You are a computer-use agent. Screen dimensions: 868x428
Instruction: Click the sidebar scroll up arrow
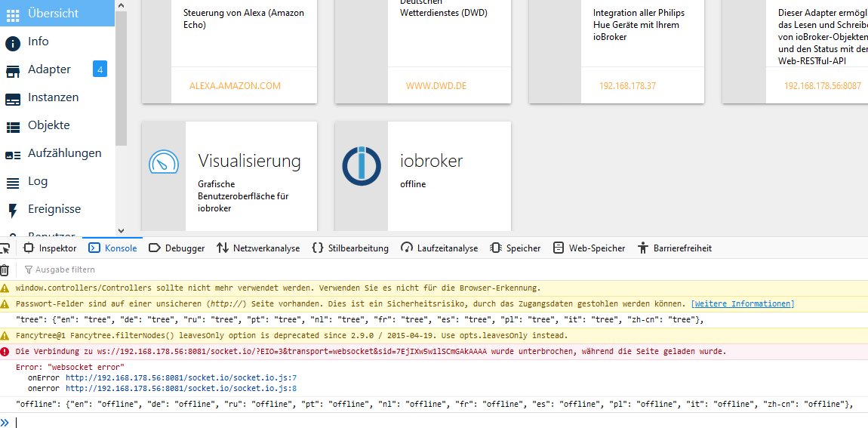[122, 5]
